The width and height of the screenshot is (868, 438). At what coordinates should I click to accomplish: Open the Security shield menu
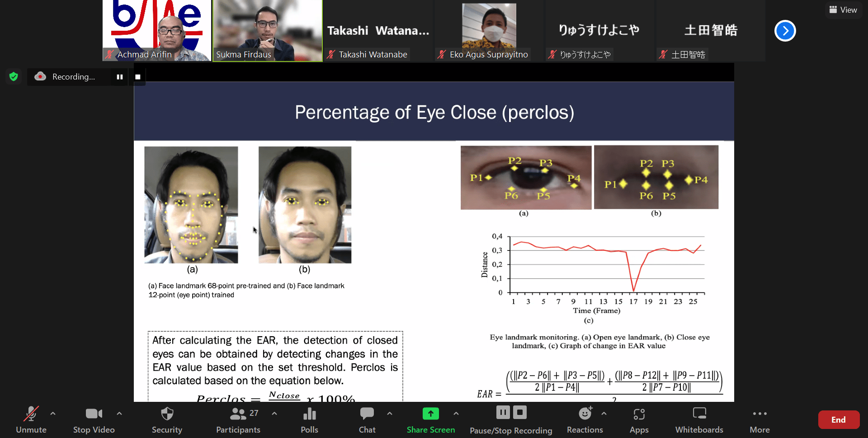167,420
